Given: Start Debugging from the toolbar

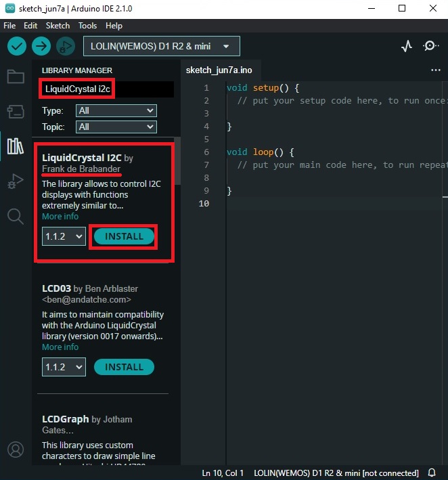Looking at the screenshot, I should (x=66, y=46).
